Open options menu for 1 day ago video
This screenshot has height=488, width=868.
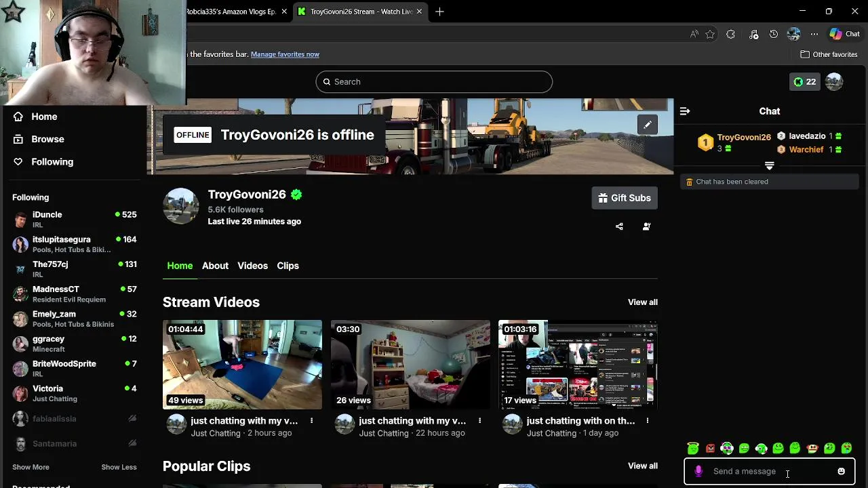(x=647, y=421)
